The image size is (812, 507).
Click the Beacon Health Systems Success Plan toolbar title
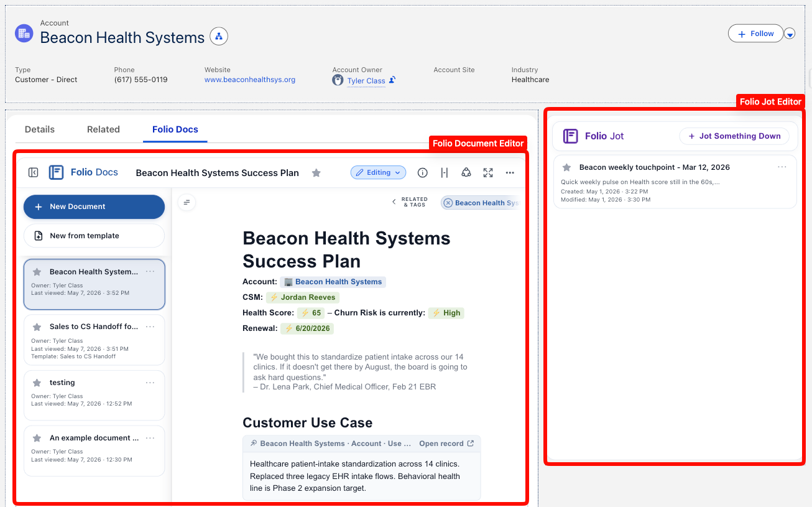tap(217, 173)
